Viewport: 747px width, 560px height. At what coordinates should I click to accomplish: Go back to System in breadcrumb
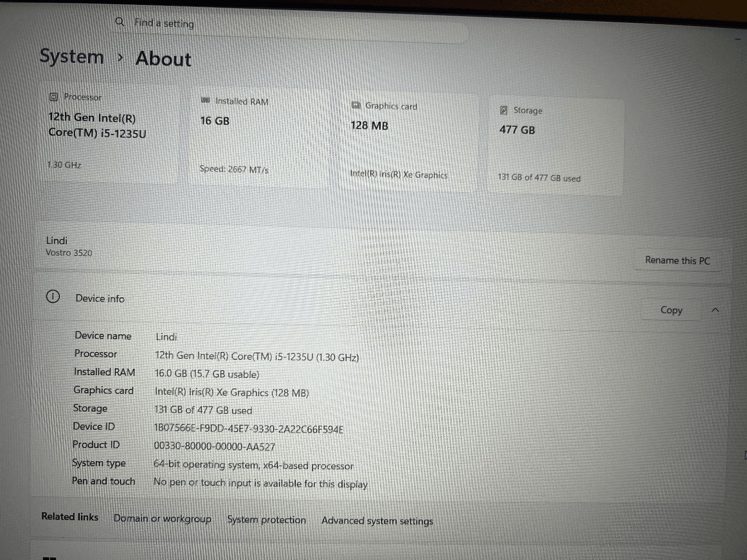[71, 56]
